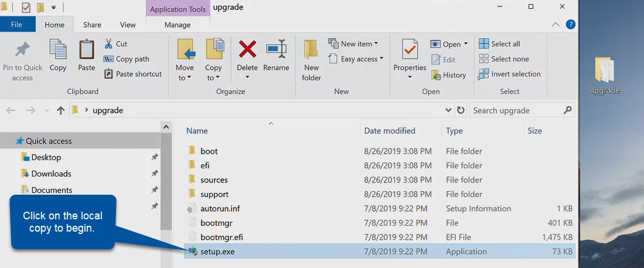
Task: Select the setup.exe application file
Action: 379,252
